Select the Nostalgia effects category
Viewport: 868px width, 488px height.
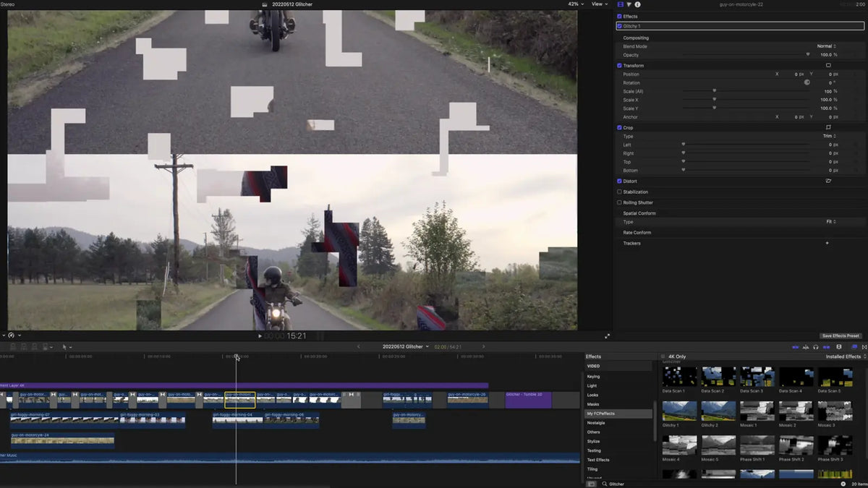[596, 423]
